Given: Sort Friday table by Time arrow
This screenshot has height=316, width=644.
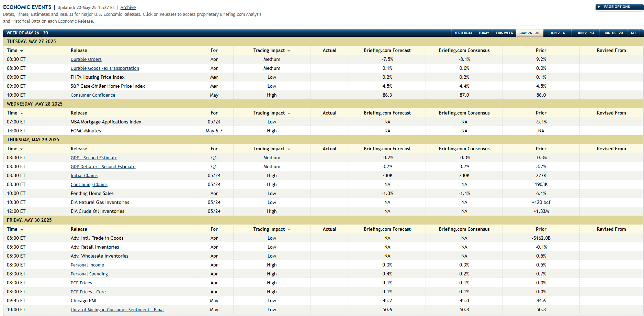Looking at the screenshot, I should pos(22,230).
